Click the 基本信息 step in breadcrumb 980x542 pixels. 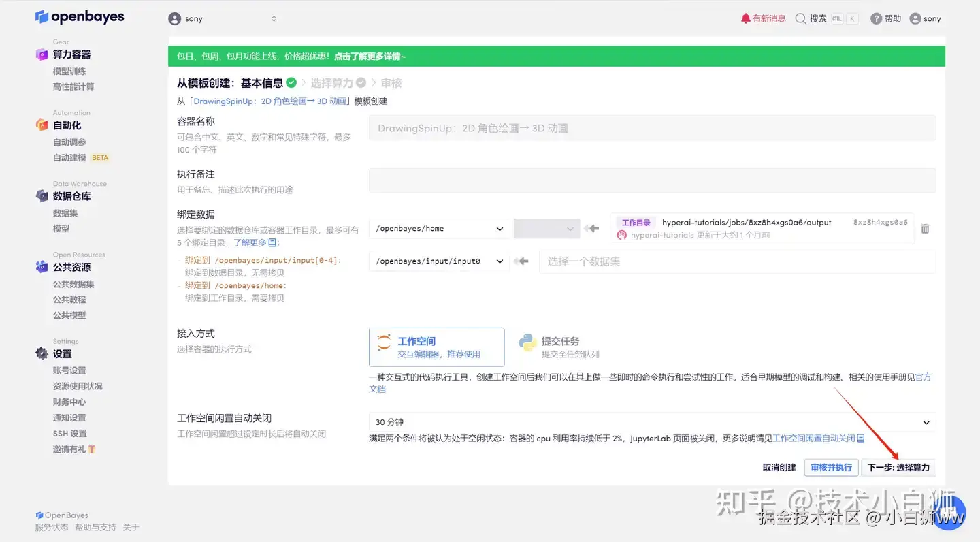268,83
